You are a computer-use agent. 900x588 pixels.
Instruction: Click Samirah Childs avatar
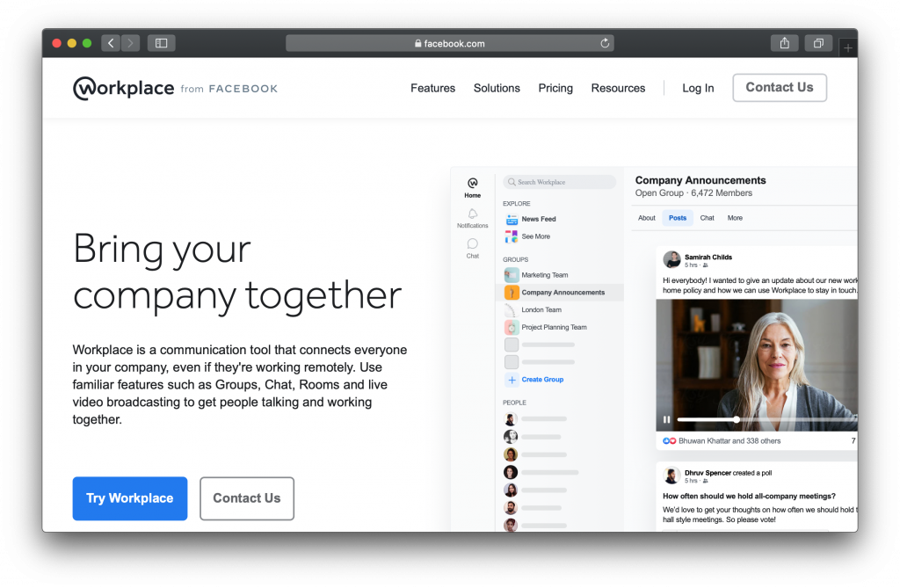[671, 259]
